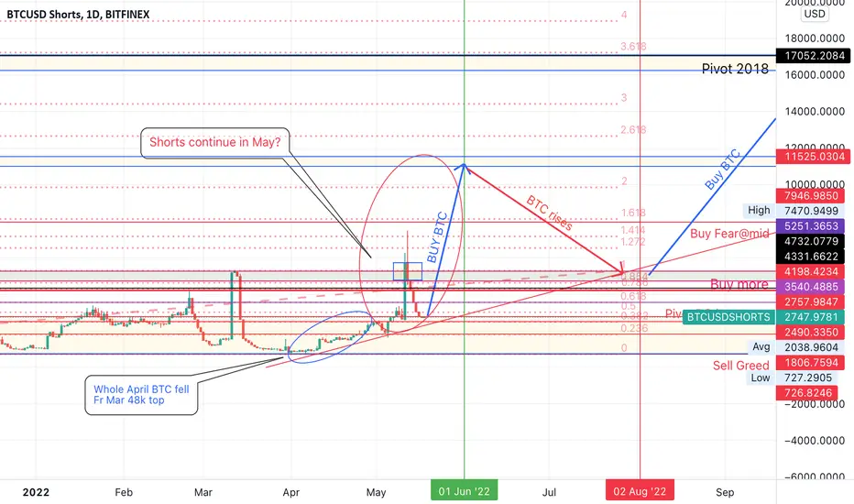Click the −4000.0000 price axis value
Screen dimensions: 854x504
coord(815,440)
